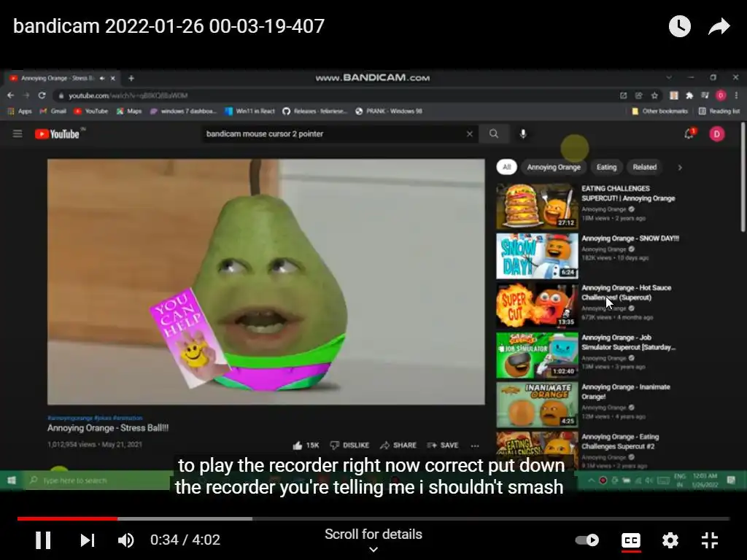This screenshot has height=560, width=747.
Task: Open a new Chrome tab with the plus button
Action: click(x=131, y=78)
